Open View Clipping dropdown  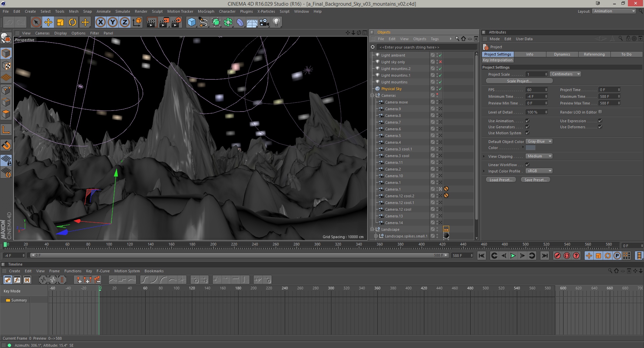(x=539, y=156)
